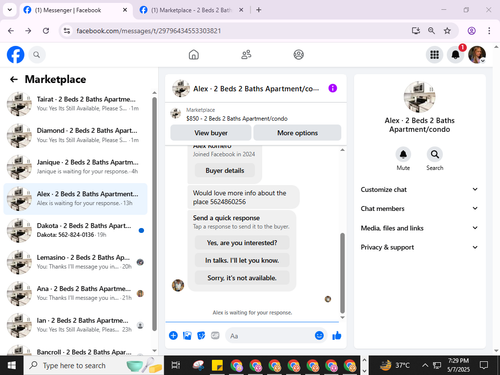Open the Facebook logo home link
The image size is (500, 375).
point(15,55)
